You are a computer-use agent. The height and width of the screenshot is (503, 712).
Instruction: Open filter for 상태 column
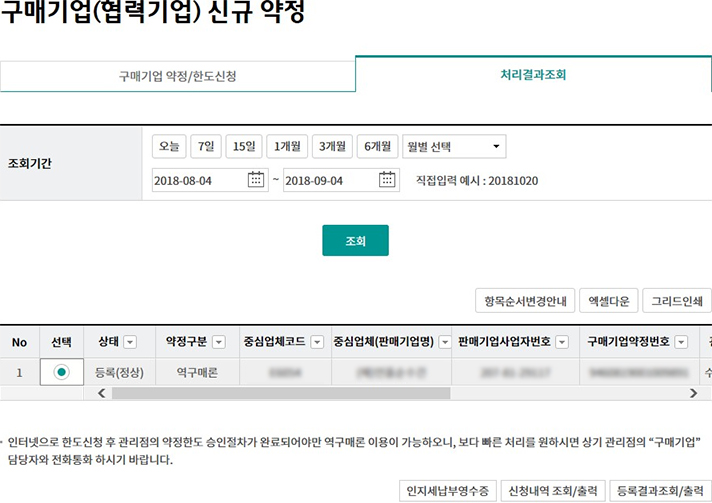coord(130,343)
